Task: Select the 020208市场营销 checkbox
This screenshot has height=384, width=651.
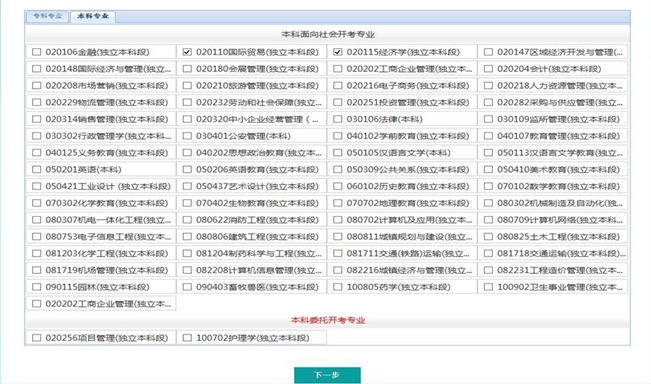Action: click(x=37, y=86)
